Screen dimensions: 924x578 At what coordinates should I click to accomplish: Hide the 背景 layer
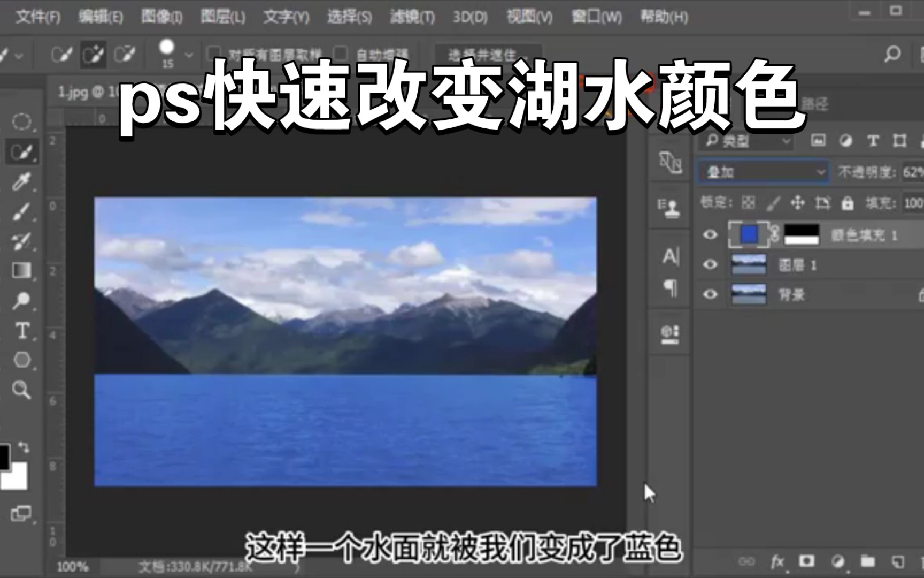[710, 294]
